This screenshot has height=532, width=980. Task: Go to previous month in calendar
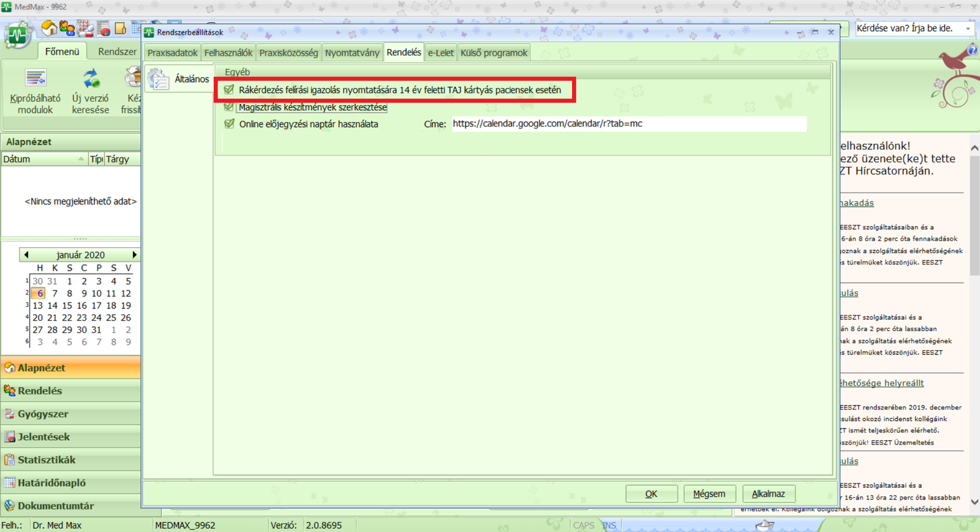point(26,255)
